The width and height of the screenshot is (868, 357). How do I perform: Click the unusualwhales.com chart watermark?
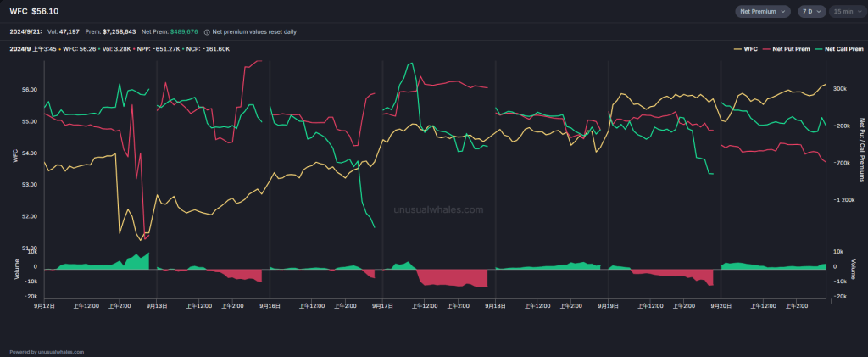pyautogui.click(x=439, y=209)
